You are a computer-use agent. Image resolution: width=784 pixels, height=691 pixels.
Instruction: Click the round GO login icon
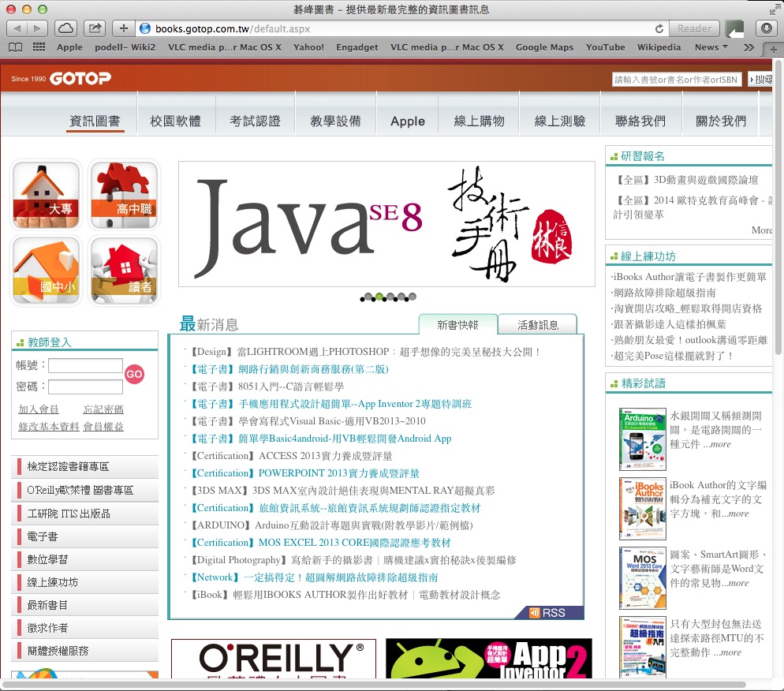(x=134, y=374)
